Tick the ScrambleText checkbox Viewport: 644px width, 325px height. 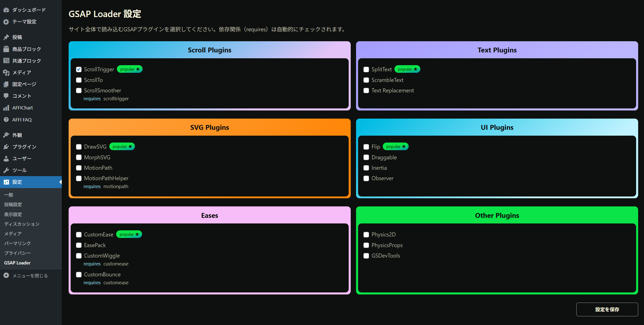click(366, 80)
